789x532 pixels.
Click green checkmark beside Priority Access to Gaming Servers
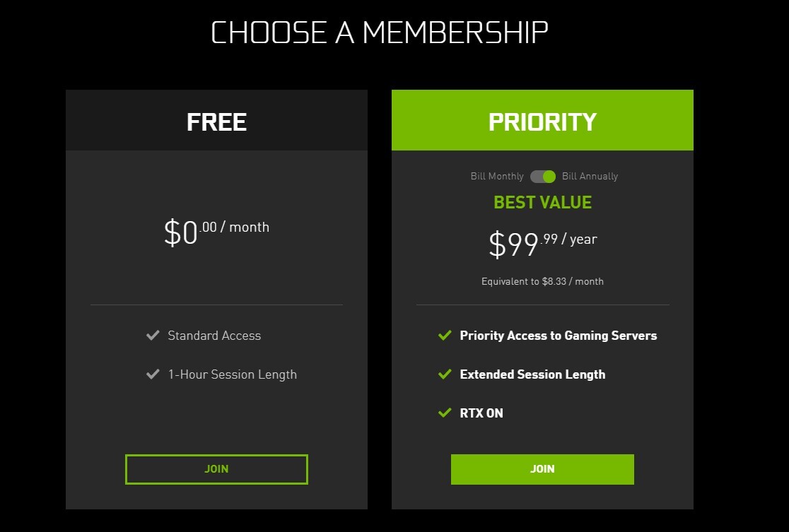445,335
